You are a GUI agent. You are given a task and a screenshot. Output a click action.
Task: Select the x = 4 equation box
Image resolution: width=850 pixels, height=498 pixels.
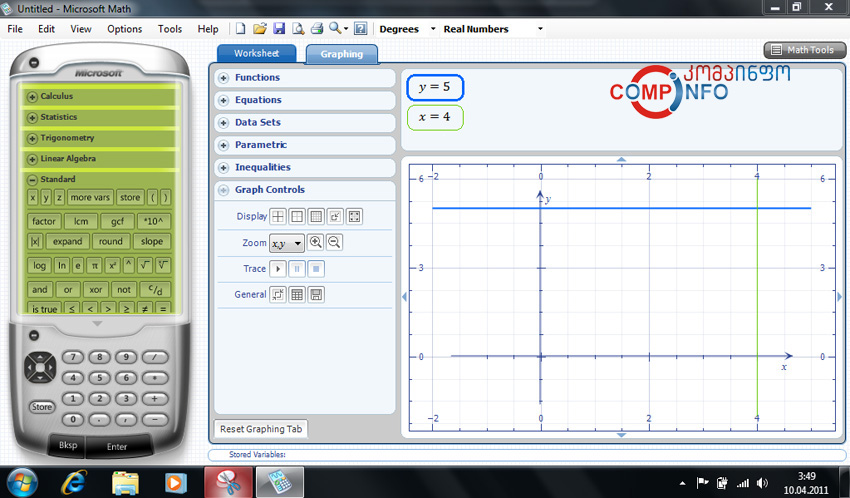tap(435, 117)
